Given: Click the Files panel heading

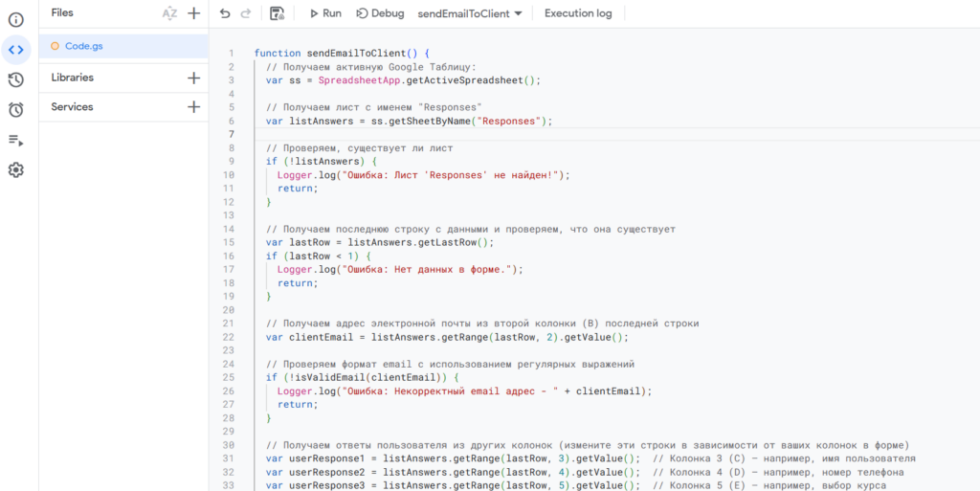Looking at the screenshot, I should [62, 12].
